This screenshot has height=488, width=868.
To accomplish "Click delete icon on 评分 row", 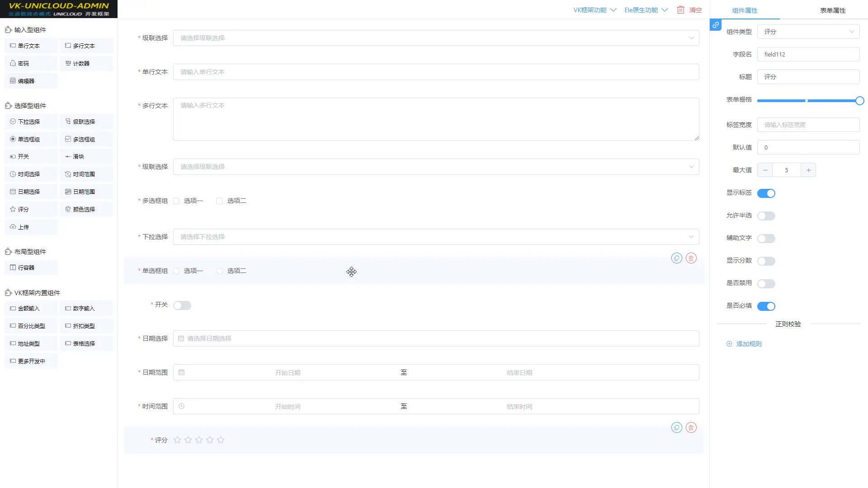I will (x=691, y=427).
